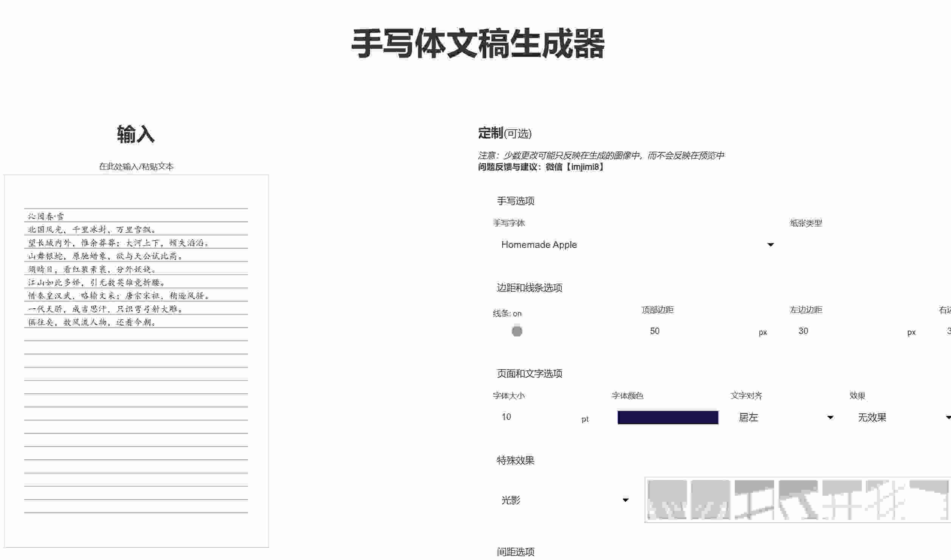The width and height of the screenshot is (951, 560).
Task: Click the first text line 沁园春·雪
Action: coord(46,217)
